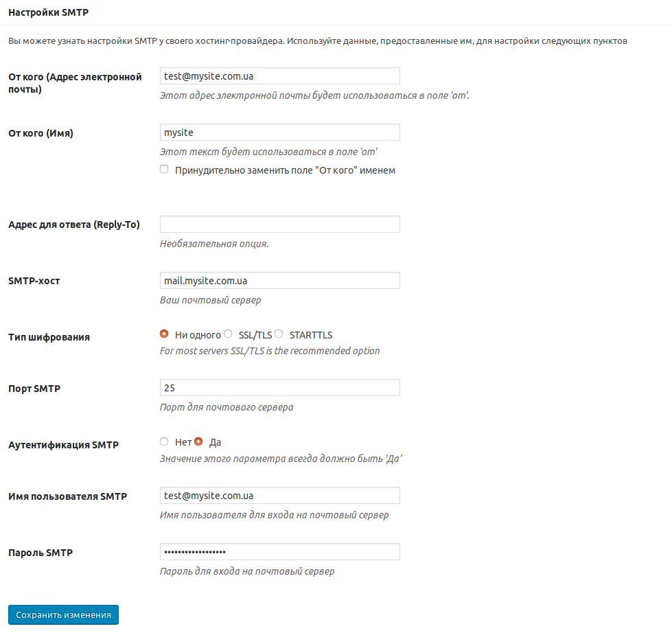Click the 'Адрес для ответа (Reply-To)' label
The width and height of the screenshot is (672, 644).
coord(74,225)
